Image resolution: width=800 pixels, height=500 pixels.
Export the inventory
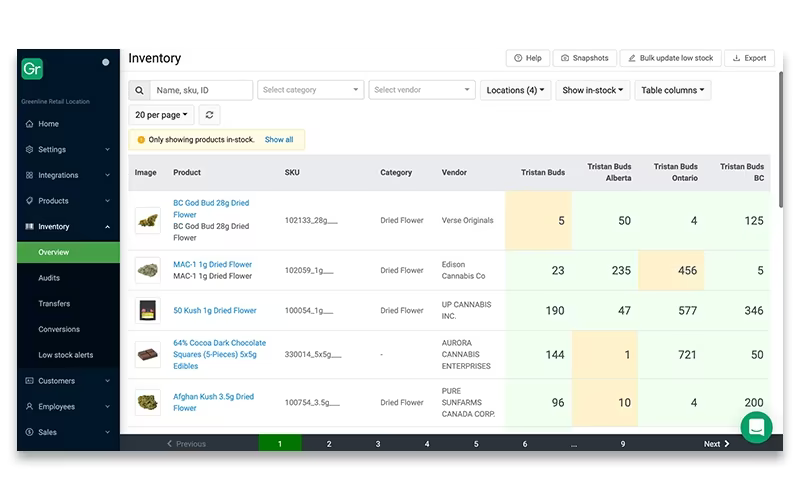[749, 58]
